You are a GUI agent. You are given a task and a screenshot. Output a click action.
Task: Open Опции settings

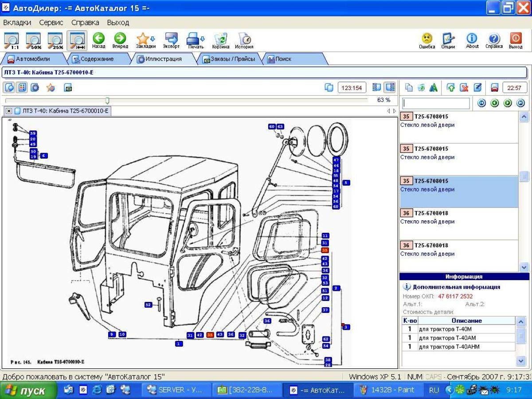click(x=448, y=40)
